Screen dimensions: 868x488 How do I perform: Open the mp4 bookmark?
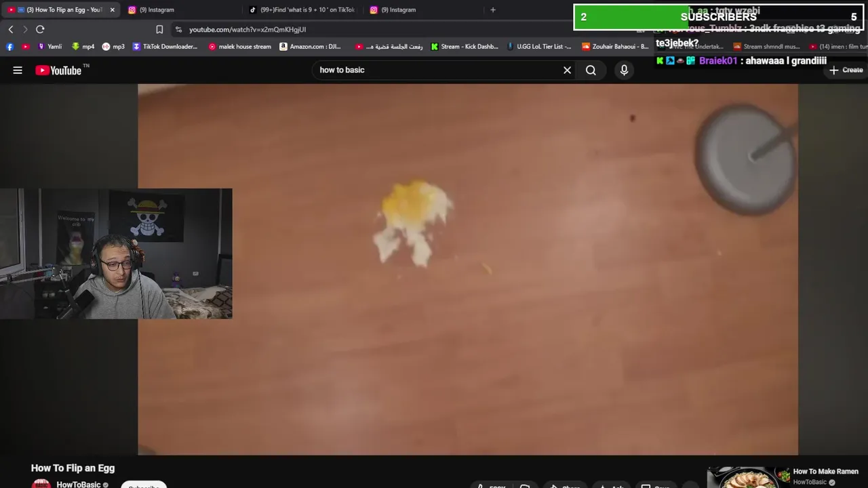point(83,47)
